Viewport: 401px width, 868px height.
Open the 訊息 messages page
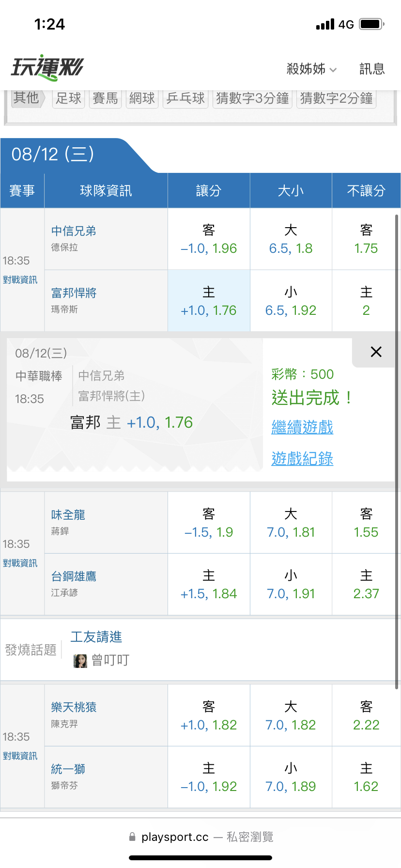372,69
